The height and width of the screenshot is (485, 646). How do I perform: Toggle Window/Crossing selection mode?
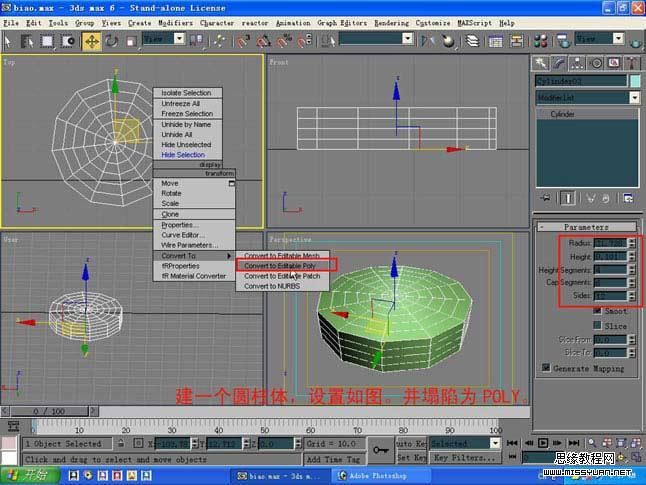[x=68, y=41]
